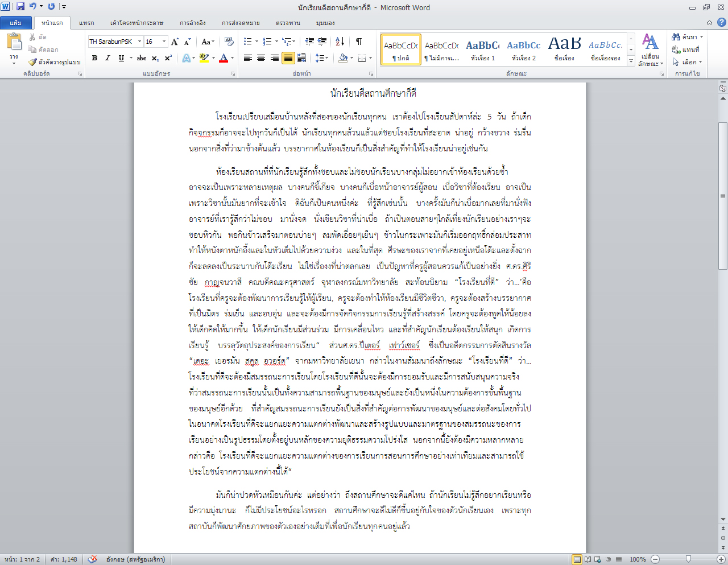Image resolution: width=728 pixels, height=565 pixels.
Task: Shrink the font size with the small A
Action: coord(188,42)
